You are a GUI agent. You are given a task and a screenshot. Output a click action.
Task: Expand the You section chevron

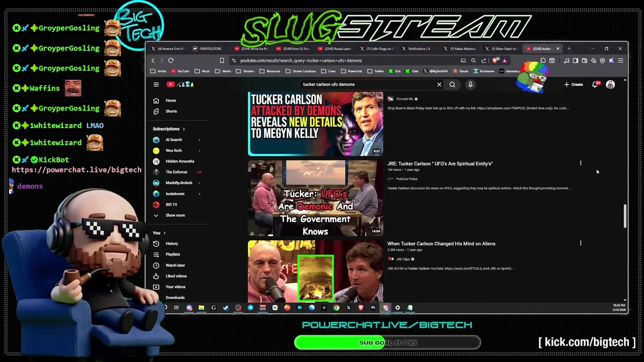[x=164, y=233]
